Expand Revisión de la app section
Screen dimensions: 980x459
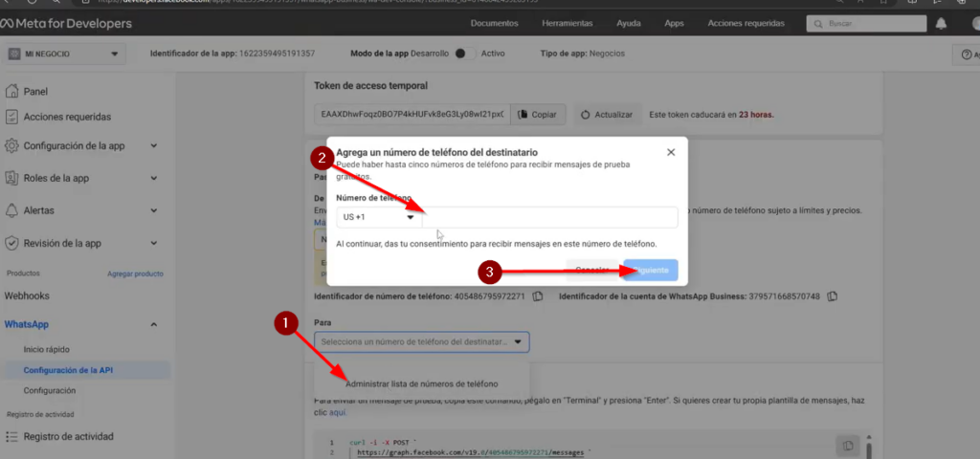coord(154,243)
